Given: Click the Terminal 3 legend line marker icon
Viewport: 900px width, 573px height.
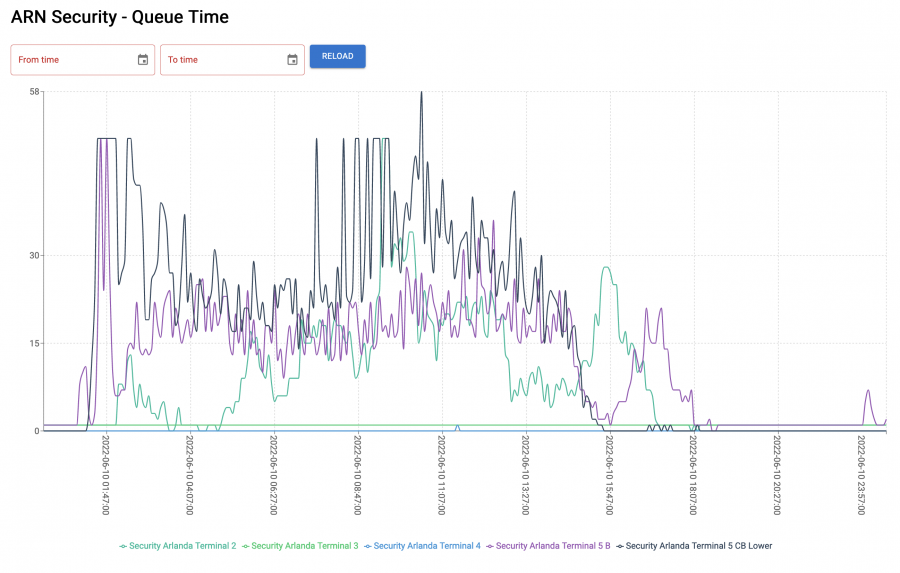Looking at the screenshot, I should [245, 546].
